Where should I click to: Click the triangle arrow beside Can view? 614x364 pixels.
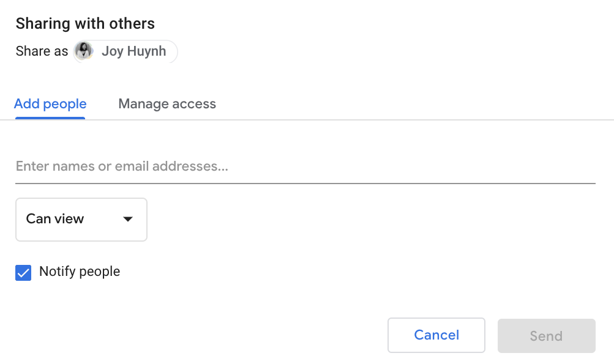pos(128,219)
